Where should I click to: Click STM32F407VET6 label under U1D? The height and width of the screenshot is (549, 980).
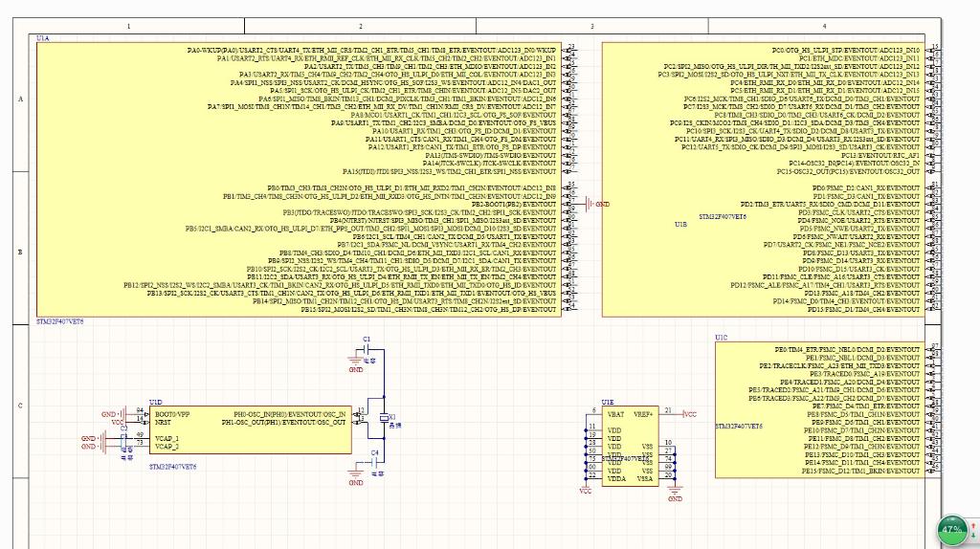(x=172, y=467)
